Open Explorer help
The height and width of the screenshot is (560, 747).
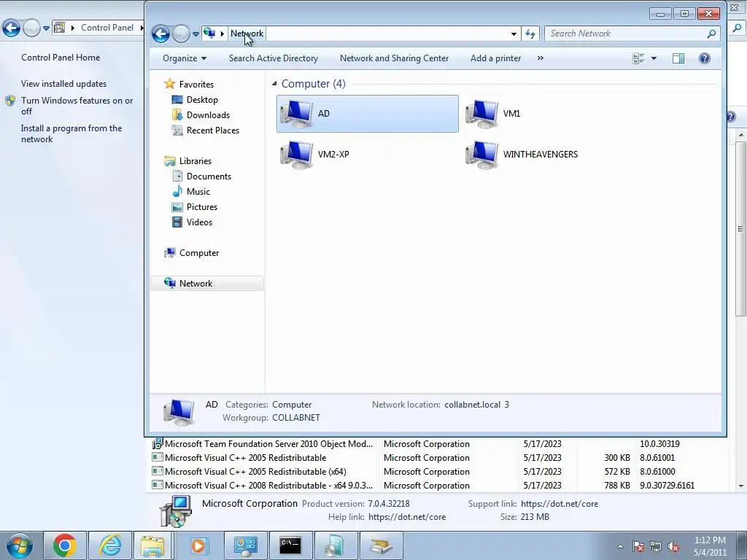click(x=704, y=58)
